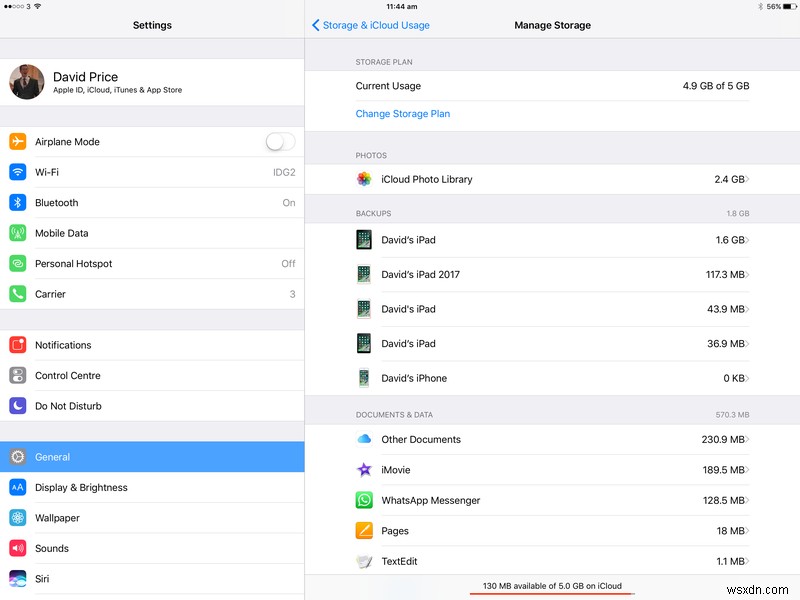Select the General sidebar item
The height and width of the screenshot is (600, 800).
click(152, 457)
